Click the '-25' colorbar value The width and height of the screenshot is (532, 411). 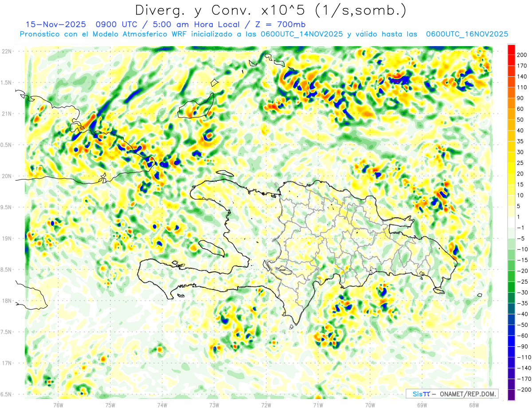pyautogui.click(x=522, y=282)
